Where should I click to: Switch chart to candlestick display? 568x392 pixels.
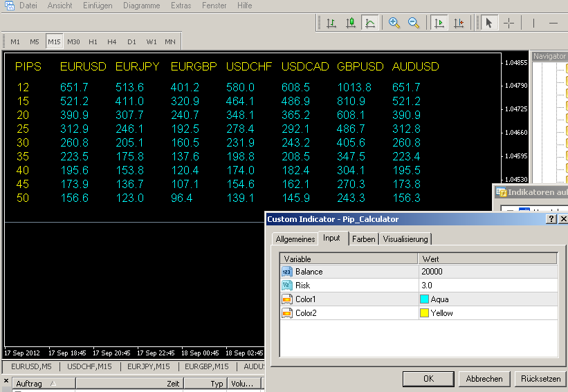(x=351, y=23)
